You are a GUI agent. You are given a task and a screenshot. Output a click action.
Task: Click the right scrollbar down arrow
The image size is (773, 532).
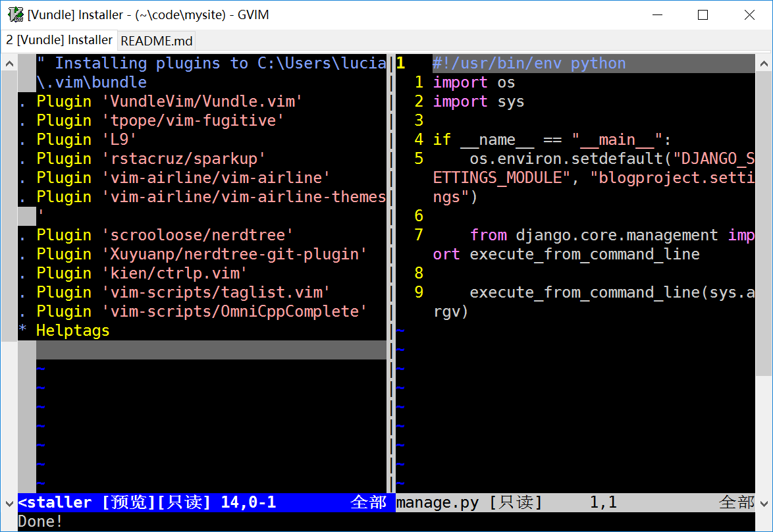click(x=764, y=504)
